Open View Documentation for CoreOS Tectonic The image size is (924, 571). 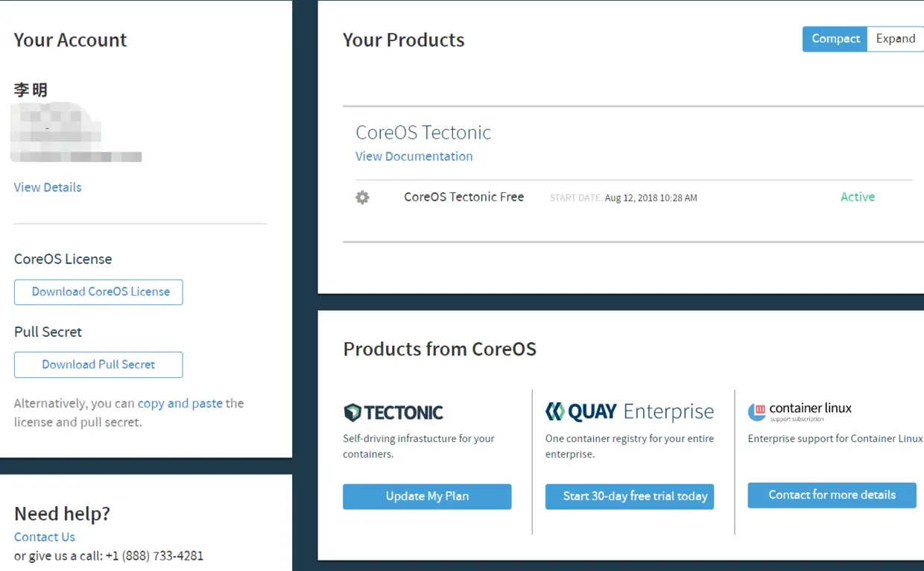[414, 157]
